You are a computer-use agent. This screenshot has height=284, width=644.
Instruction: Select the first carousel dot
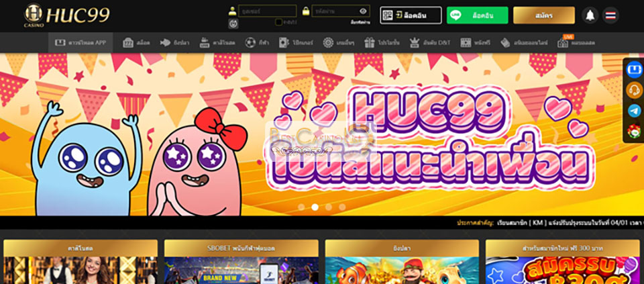pos(301,207)
